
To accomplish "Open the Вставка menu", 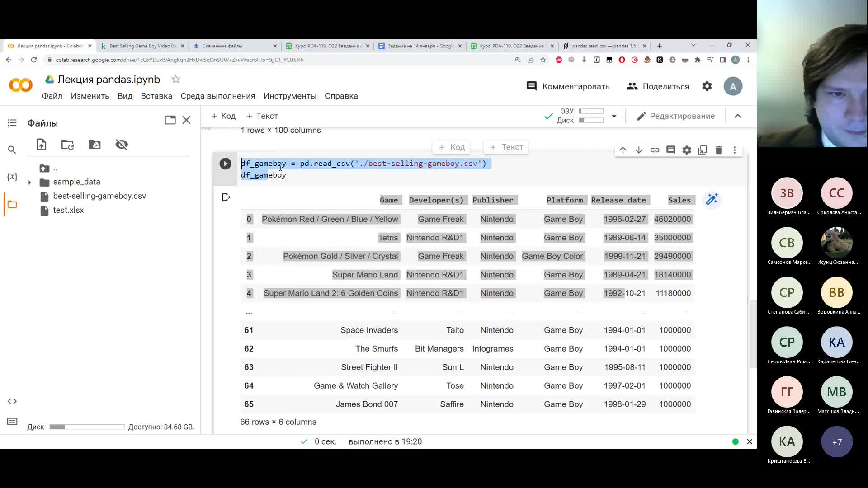I will (x=156, y=96).
